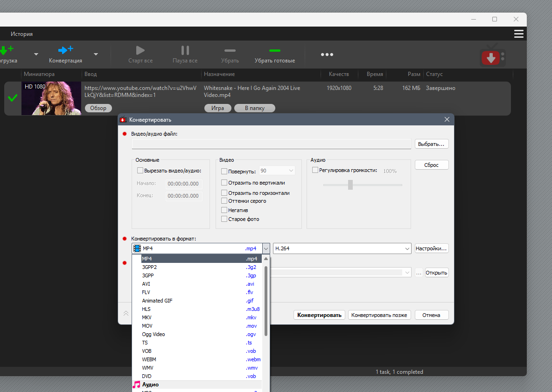552x392 pixels.
Task: Enable the Вырезать видео/аудио checkbox
Action: (x=140, y=171)
